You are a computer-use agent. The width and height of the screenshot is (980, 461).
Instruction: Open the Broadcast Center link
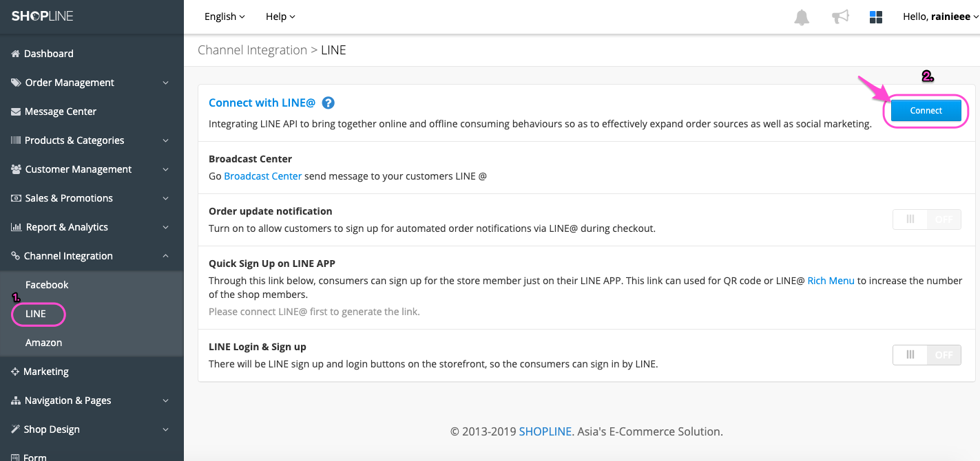pyautogui.click(x=263, y=176)
